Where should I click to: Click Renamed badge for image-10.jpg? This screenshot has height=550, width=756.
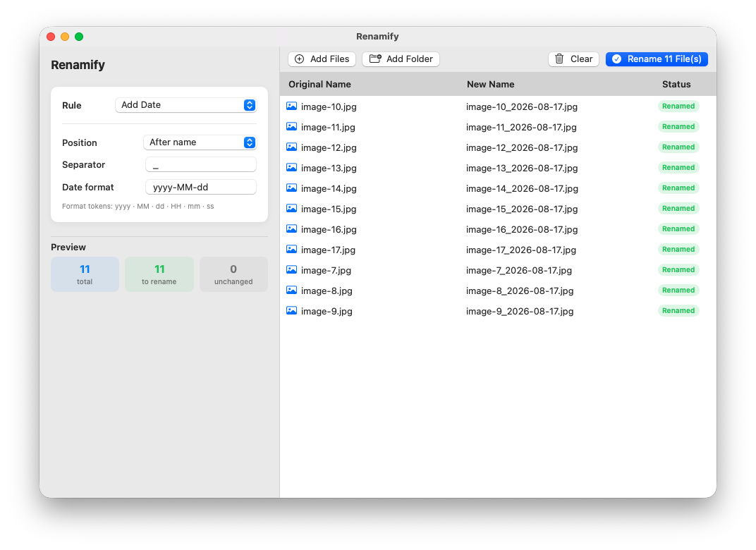click(x=678, y=106)
